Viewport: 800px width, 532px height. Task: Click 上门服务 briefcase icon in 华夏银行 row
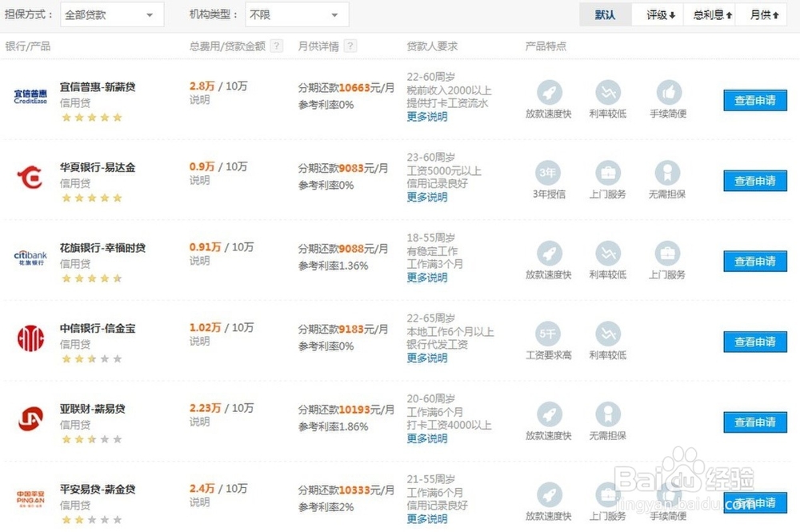(x=608, y=173)
